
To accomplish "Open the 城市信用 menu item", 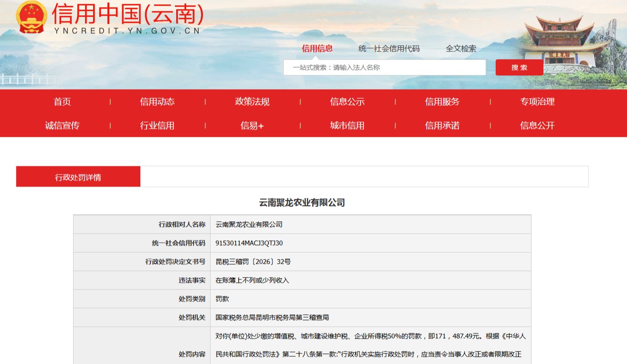I will pyautogui.click(x=347, y=125).
